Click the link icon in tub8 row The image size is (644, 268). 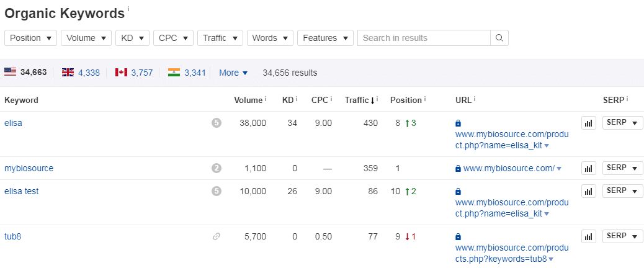216,236
